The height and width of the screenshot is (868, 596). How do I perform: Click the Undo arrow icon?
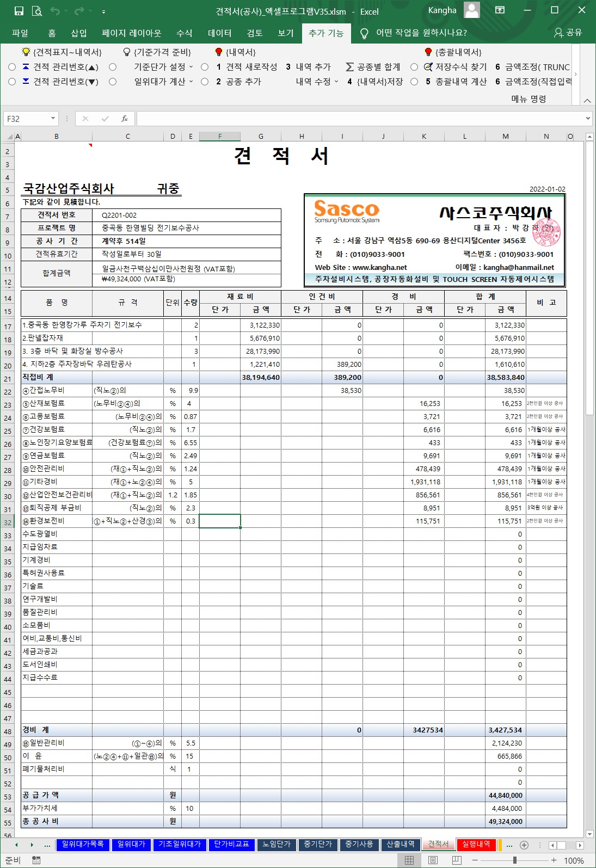coord(55,11)
